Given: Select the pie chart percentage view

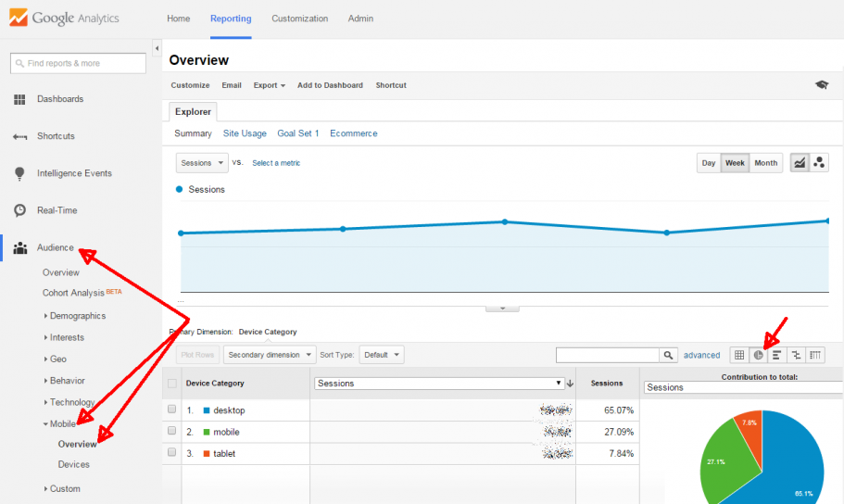Looking at the screenshot, I should click(x=758, y=355).
